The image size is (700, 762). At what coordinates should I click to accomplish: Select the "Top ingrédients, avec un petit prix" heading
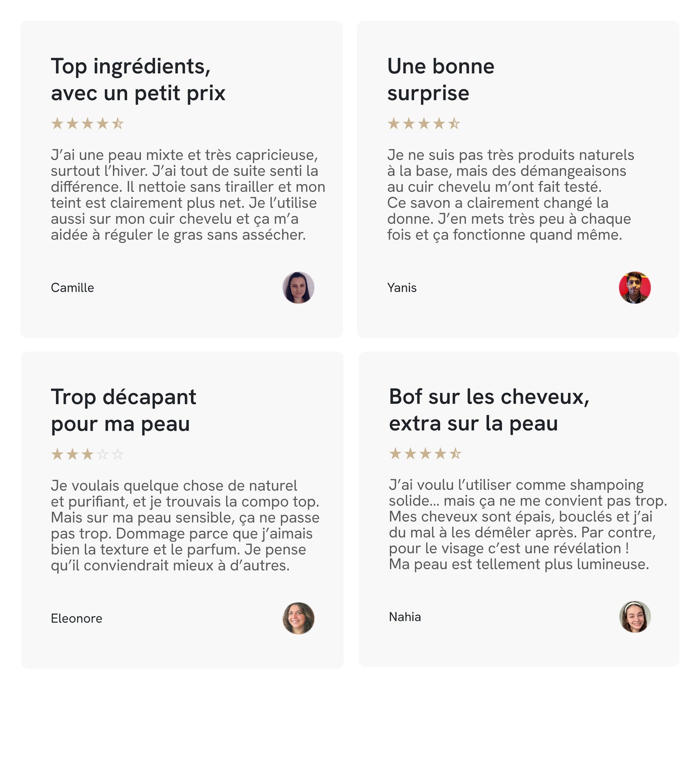tap(138, 80)
